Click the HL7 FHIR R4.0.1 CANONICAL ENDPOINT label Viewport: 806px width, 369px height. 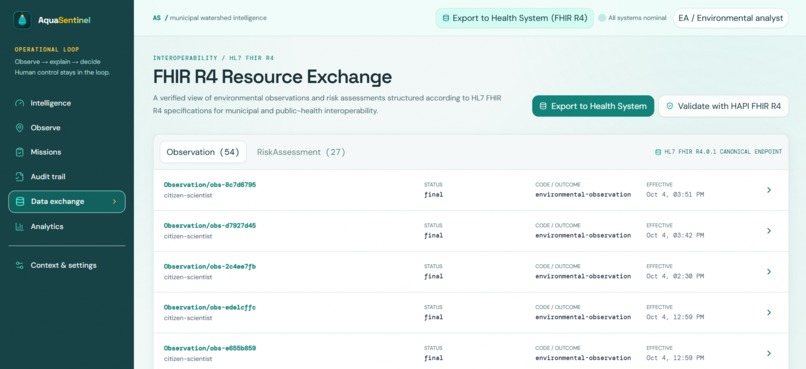tap(723, 152)
